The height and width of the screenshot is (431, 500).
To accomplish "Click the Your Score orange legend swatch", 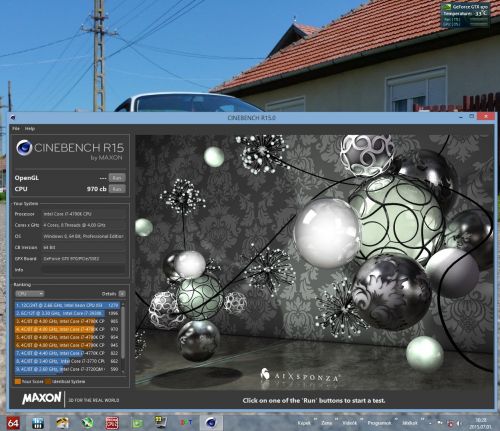I will [x=18, y=381].
